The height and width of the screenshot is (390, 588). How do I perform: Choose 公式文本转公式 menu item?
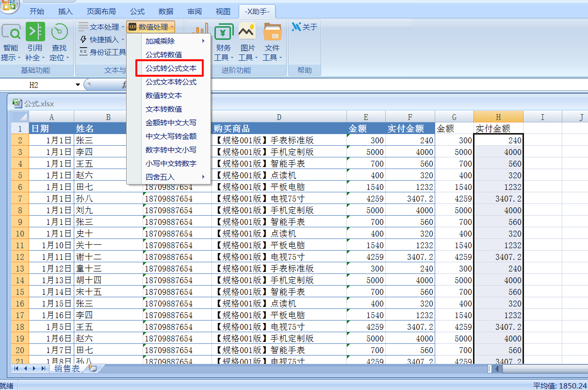point(169,82)
